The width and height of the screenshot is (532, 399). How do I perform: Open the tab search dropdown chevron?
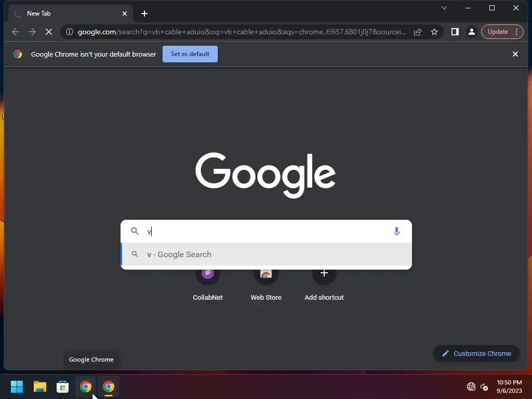444,8
